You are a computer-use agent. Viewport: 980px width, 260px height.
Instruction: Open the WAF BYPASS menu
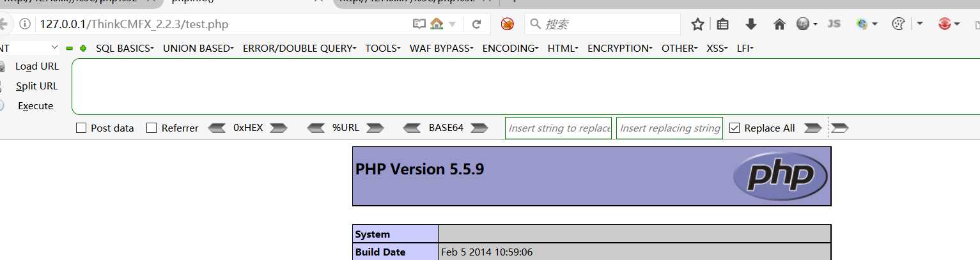[x=442, y=48]
